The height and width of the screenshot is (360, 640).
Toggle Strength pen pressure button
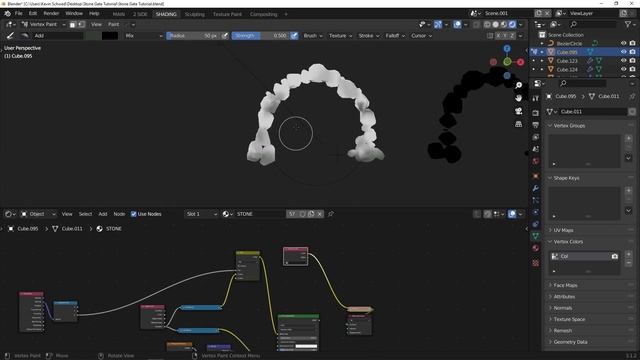click(x=294, y=36)
